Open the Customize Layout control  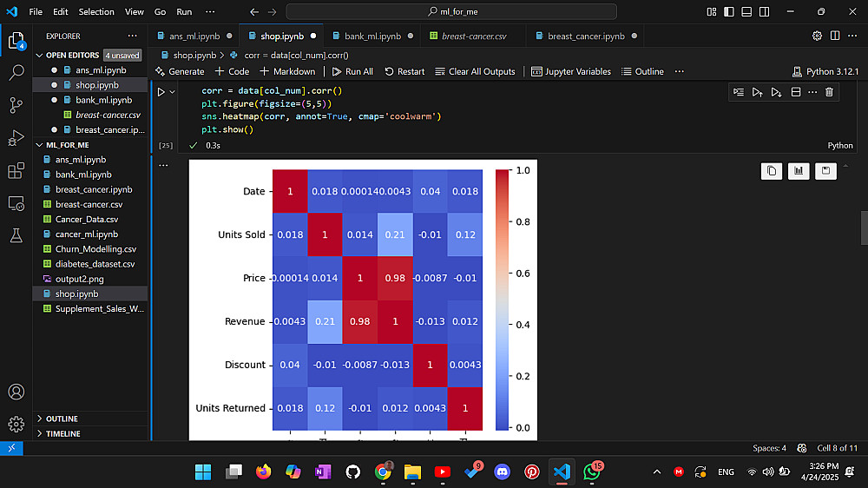tap(712, 11)
